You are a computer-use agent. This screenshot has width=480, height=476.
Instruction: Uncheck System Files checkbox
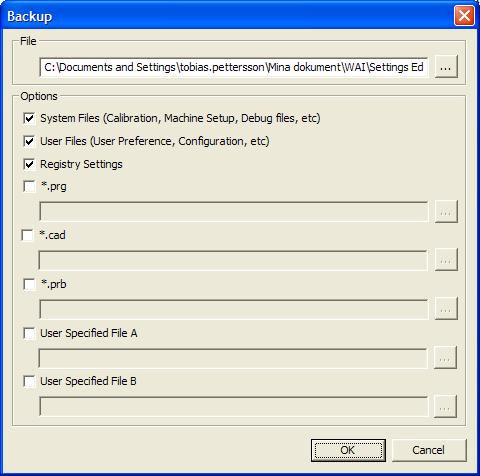click(29, 118)
